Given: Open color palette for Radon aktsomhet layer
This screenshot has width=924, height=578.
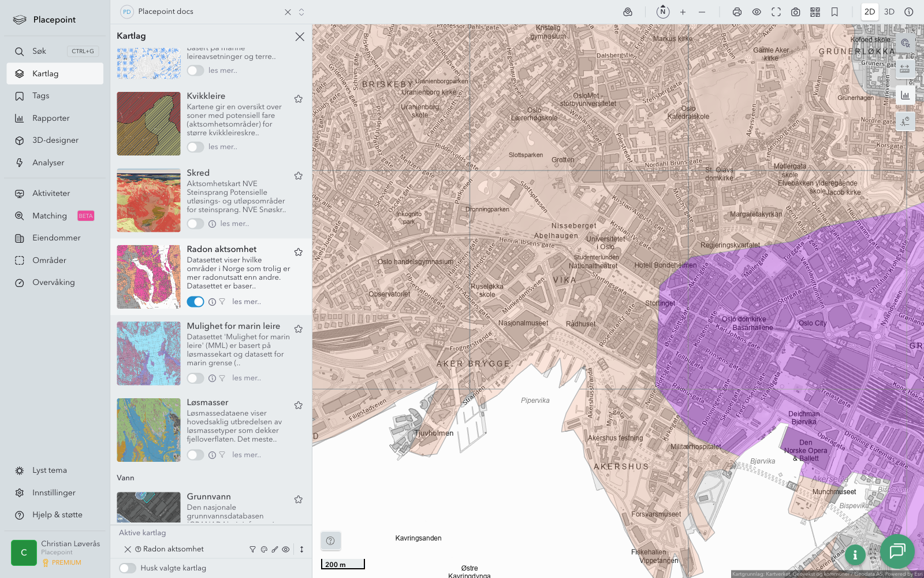Looking at the screenshot, I should [x=264, y=550].
